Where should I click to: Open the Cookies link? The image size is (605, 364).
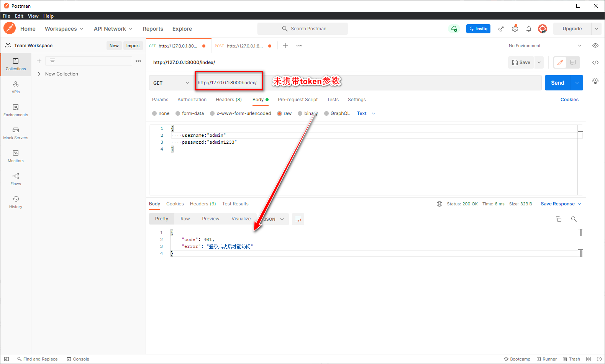pos(569,100)
